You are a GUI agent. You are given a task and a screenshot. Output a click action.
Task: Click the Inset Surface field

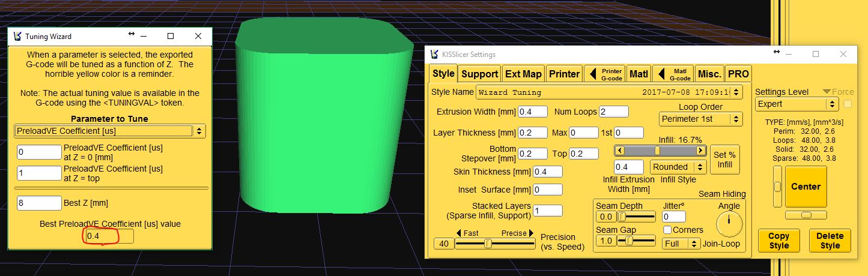click(548, 190)
